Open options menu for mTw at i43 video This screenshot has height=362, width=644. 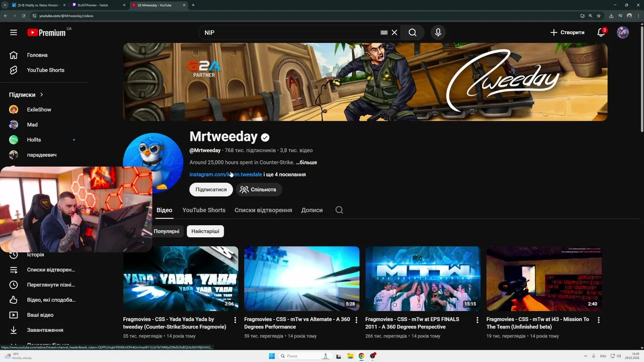pos(598,320)
